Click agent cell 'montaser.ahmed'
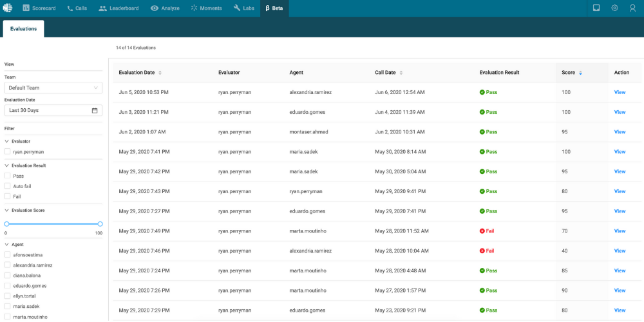Image resolution: width=644 pixels, height=322 pixels. coord(309,132)
